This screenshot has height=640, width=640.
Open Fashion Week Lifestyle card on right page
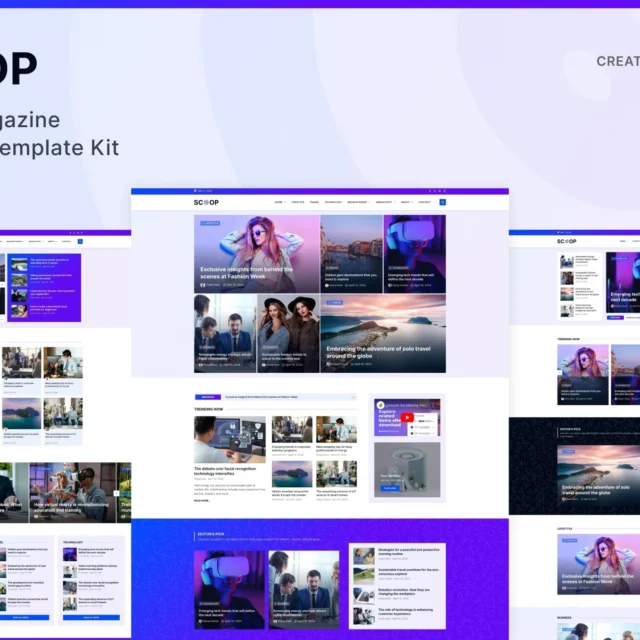pos(599,564)
